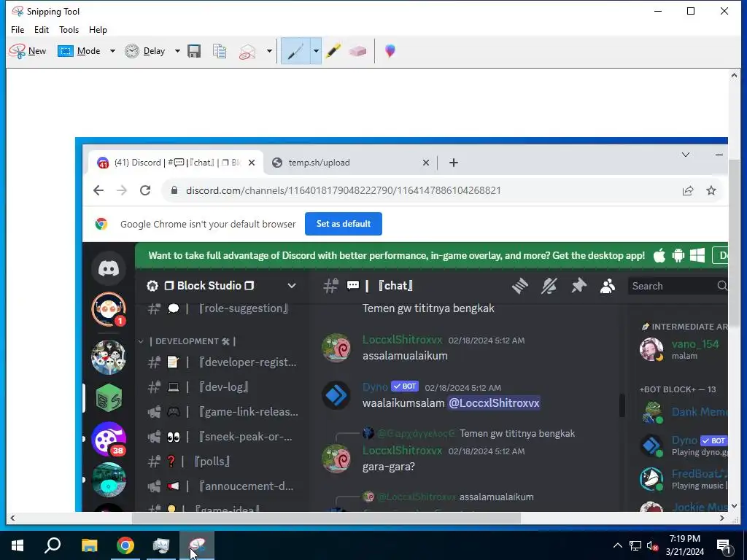Click the Set as default button
Screen dimensions: 747x560
tap(344, 224)
